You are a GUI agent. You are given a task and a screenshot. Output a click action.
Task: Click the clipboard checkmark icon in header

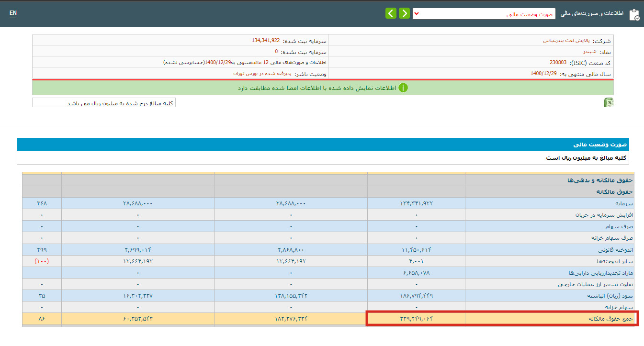(634, 14)
